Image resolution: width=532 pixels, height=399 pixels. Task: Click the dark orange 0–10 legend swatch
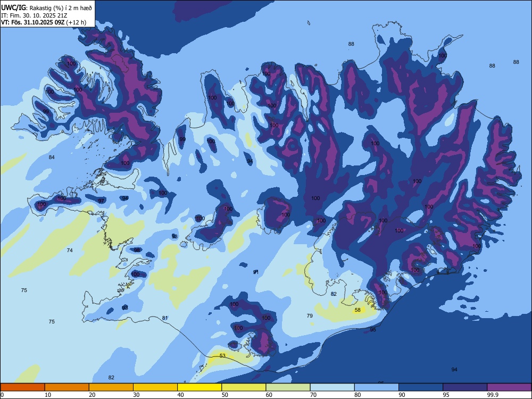pyautogui.click(x=22, y=387)
